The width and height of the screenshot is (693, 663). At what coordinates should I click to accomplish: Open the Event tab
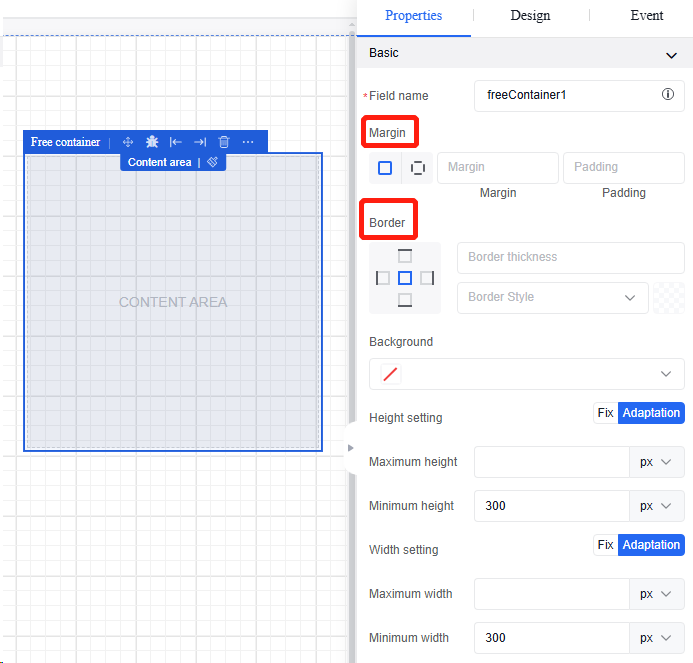point(647,16)
